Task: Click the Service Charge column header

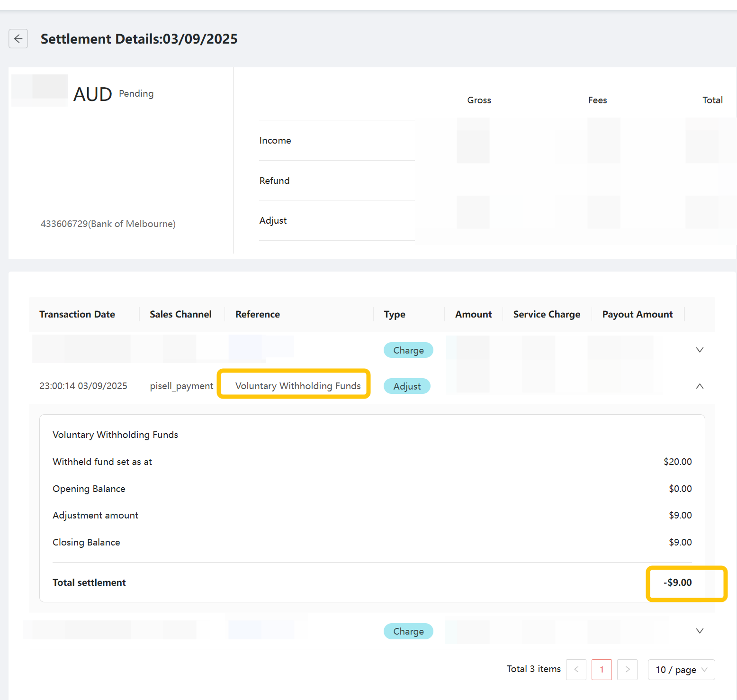Action: [547, 314]
